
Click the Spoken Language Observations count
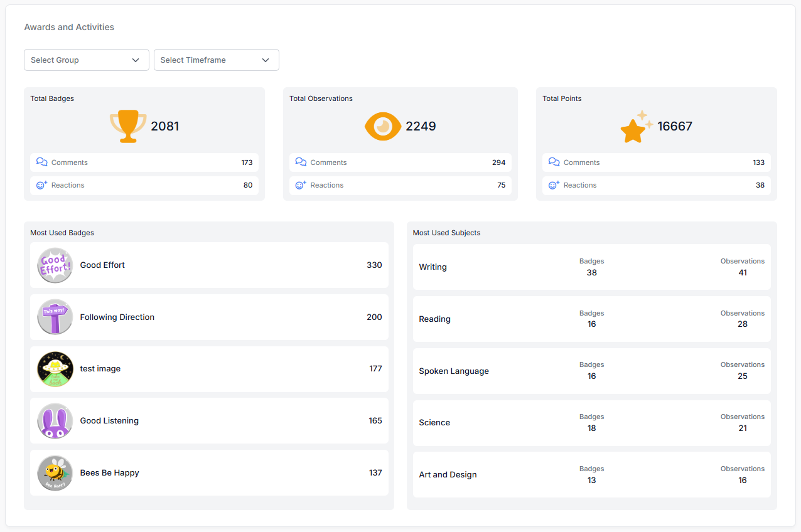coord(742,376)
